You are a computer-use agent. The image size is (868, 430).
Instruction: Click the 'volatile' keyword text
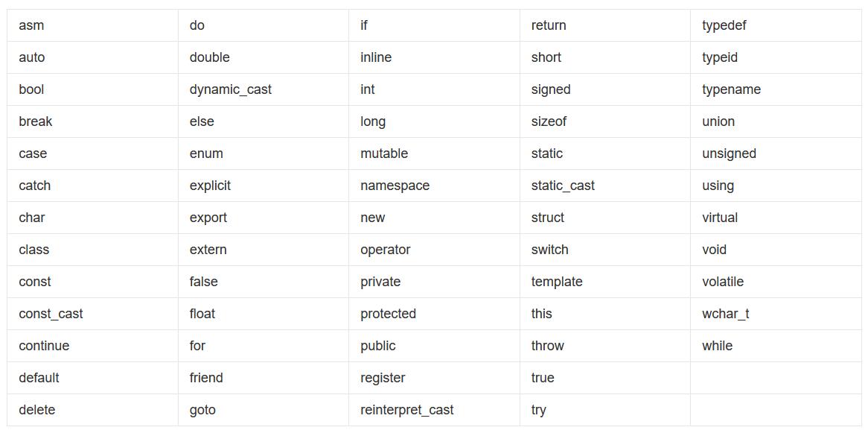723,282
